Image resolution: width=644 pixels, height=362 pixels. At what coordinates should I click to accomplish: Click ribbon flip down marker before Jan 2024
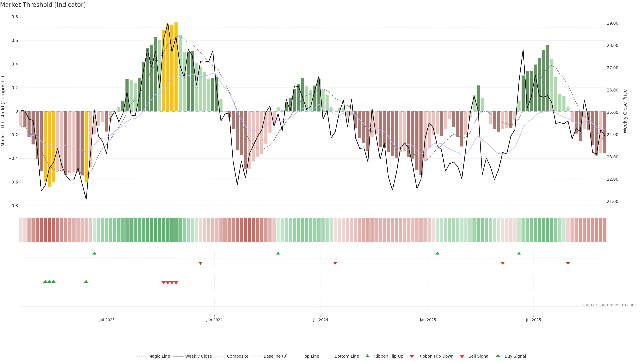click(x=201, y=263)
